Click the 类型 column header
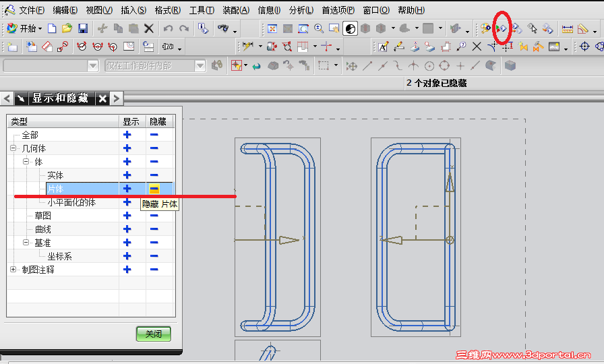604x364 pixels. (x=63, y=121)
